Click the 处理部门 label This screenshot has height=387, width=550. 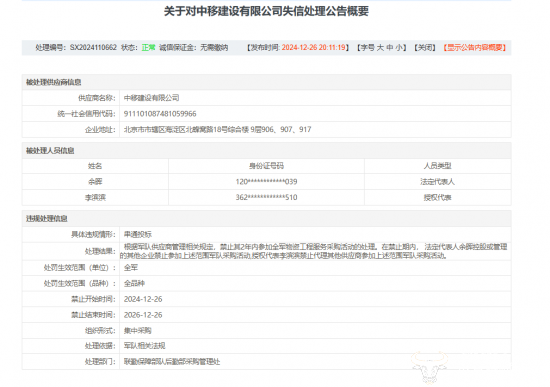(x=100, y=362)
